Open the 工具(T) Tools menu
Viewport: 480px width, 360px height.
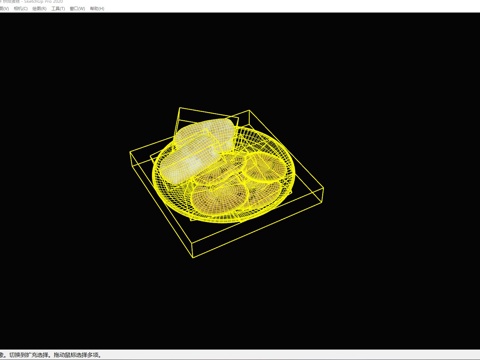(58, 8)
